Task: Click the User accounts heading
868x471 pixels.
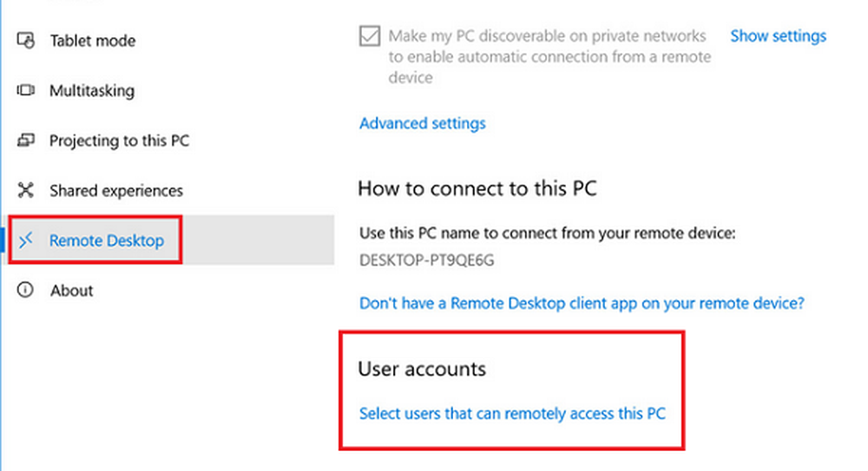Action: 422,369
